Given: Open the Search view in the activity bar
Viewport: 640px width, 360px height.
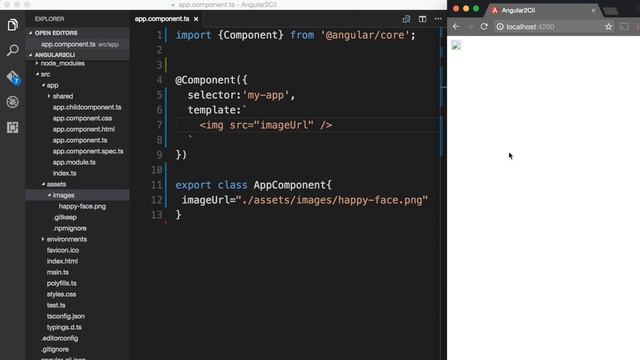Looking at the screenshot, I should coord(13,50).
